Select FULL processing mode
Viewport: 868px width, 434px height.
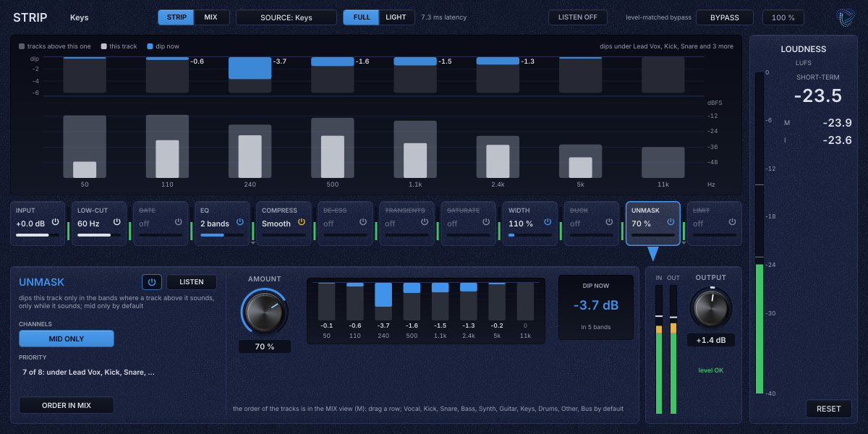[361, 17]
